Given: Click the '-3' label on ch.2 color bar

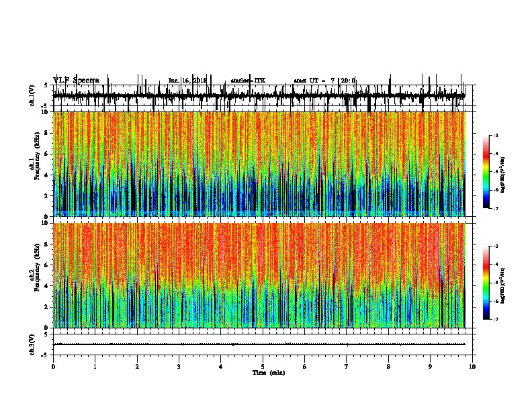Looking at the screenshot, I should point(496,246).
